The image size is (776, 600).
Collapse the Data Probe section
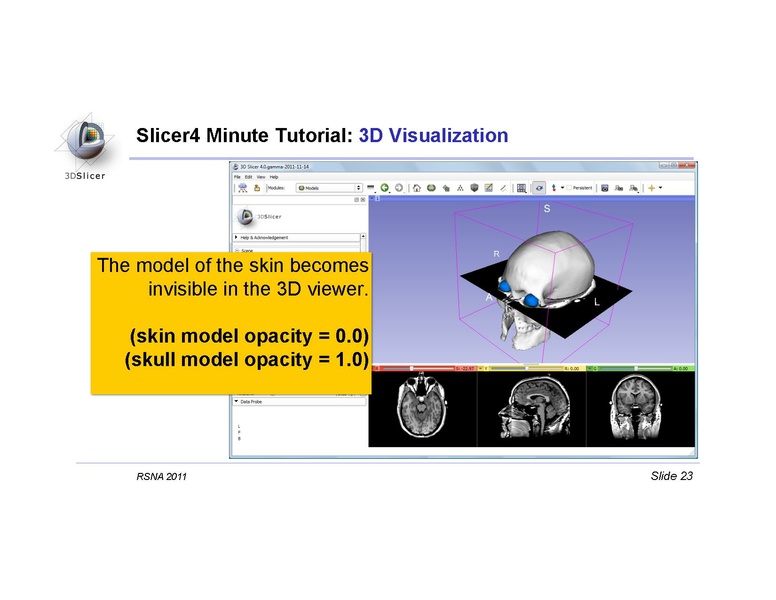coord(299,401)
